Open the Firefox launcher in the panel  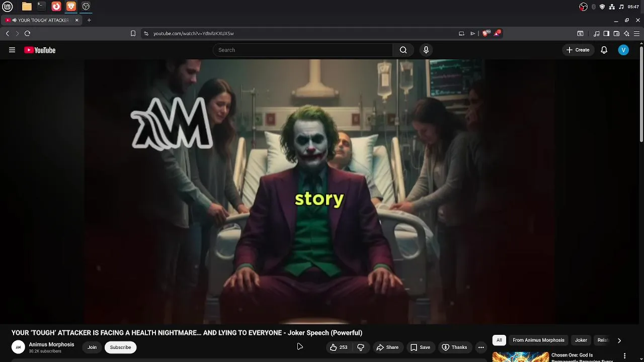pos(56,7)
